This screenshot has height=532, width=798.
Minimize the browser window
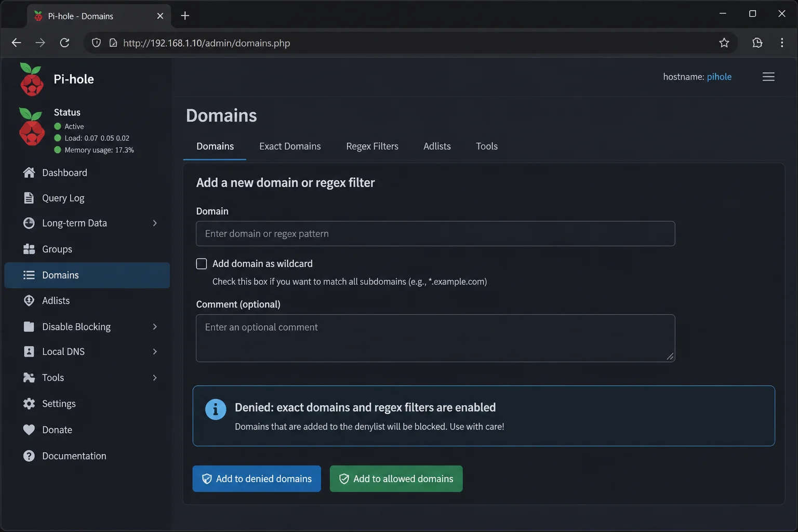723,14
